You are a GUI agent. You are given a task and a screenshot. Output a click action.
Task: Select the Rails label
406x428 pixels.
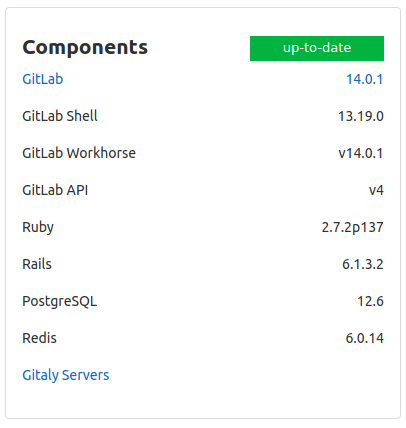37,264
